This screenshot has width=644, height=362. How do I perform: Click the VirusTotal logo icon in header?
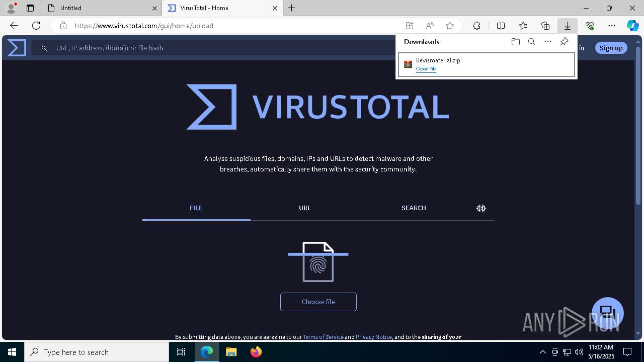17,48
